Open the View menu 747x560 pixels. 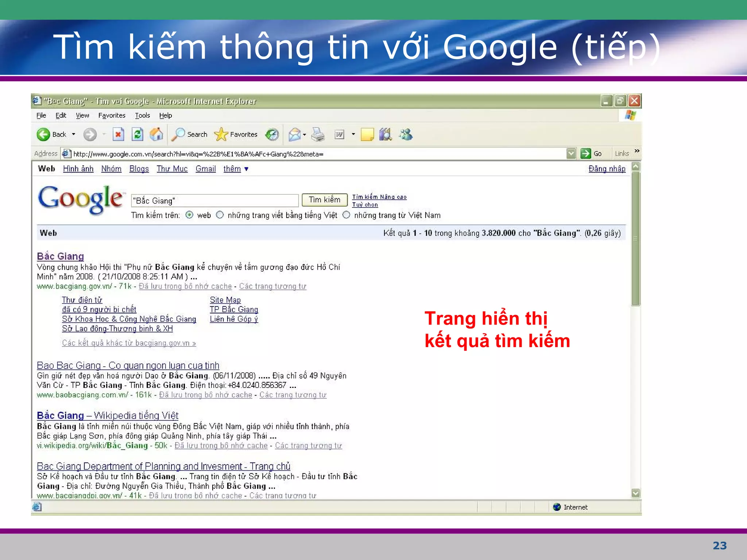coord(82,116)
